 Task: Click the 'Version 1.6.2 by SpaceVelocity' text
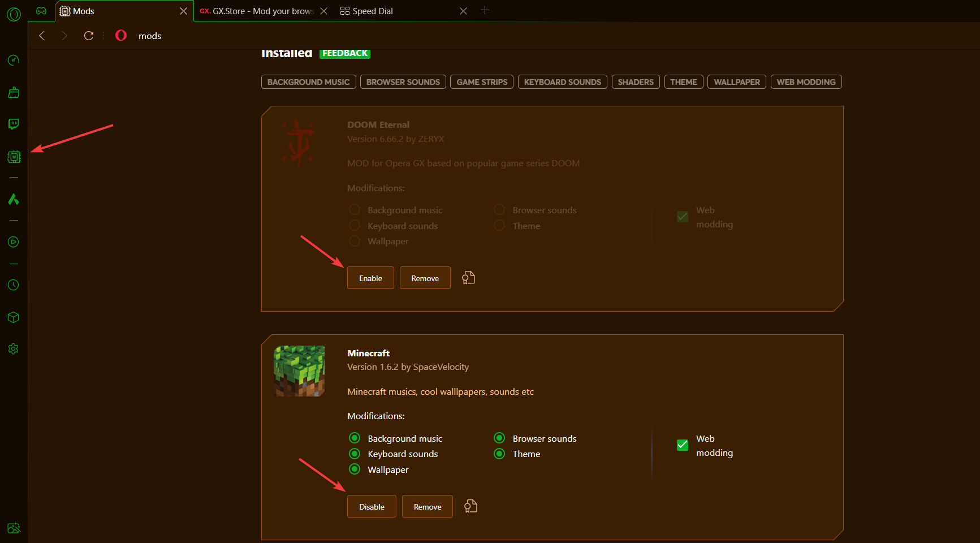point(408,367)
